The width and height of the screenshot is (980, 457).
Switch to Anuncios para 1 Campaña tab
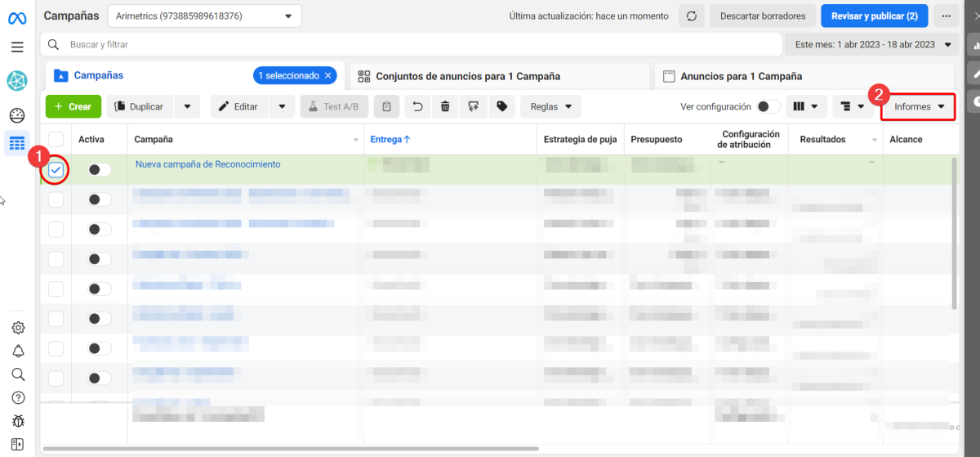coord(741,76)
